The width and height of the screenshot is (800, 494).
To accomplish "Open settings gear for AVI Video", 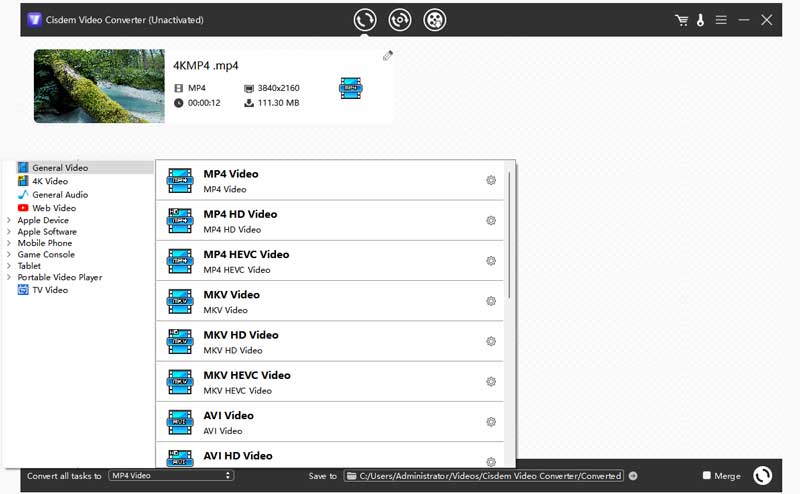I will coord(491,422).
